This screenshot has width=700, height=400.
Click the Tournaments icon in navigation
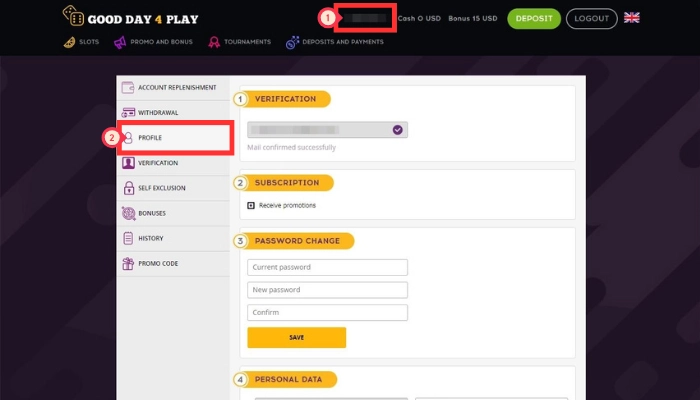point(215,42)
